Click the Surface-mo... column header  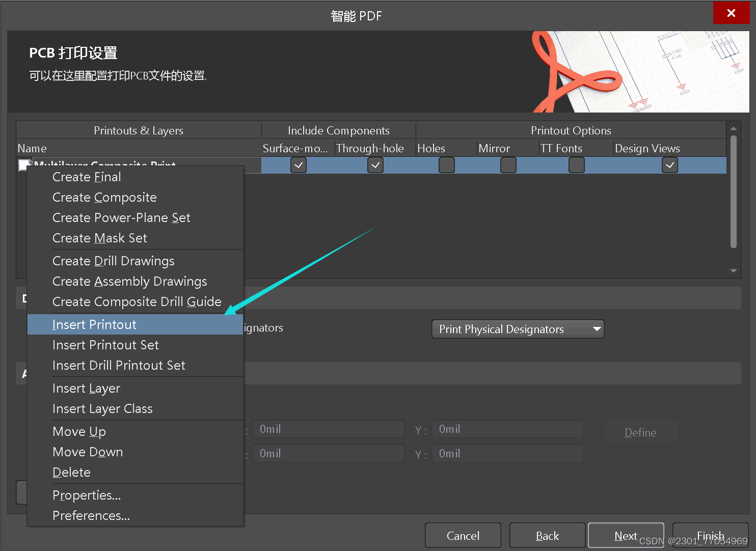[298, 148]
